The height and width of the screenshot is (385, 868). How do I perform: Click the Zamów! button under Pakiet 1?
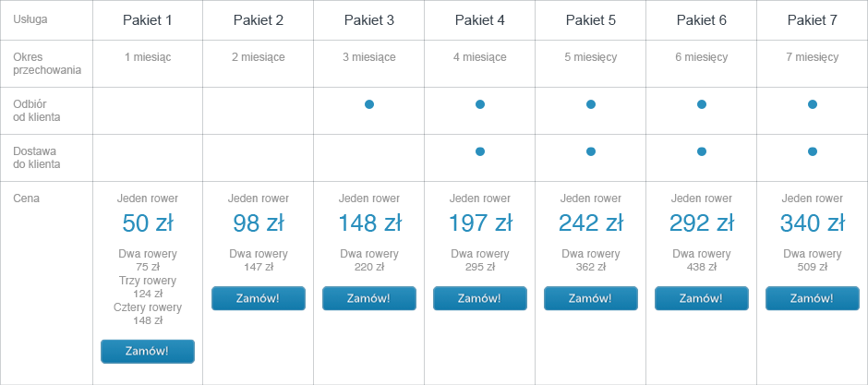148,351
